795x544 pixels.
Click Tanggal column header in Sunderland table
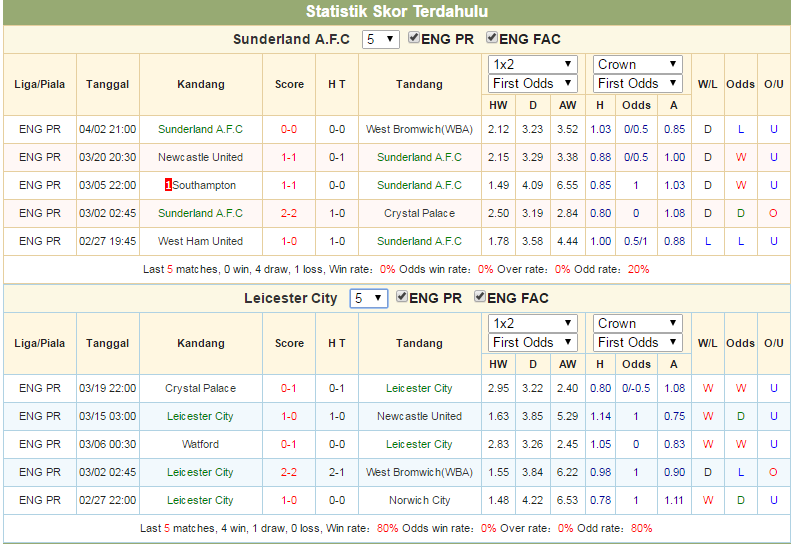click(107, 84)
